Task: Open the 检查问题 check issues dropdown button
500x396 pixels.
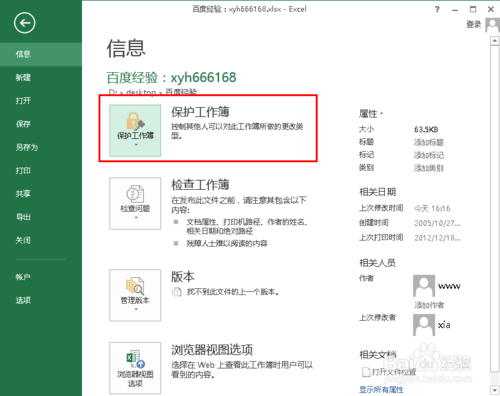Action: coord(135,203)
